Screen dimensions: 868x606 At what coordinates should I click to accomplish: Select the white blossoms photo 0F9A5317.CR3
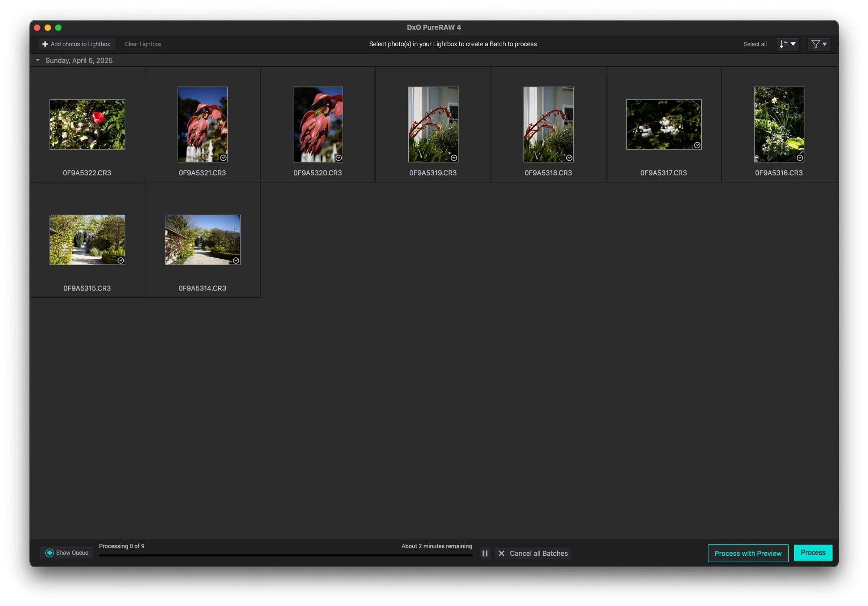[x=663, y=124]
